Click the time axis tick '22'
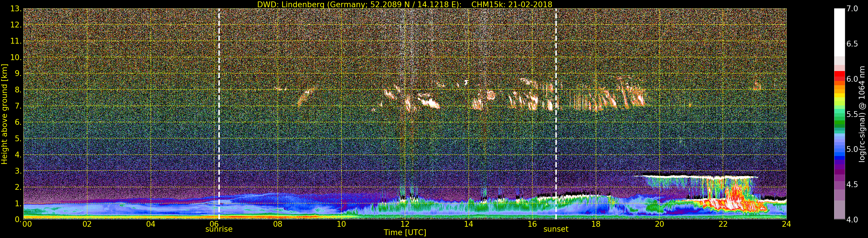Screen dimensions: 868x238 click(x=723, y=224)
